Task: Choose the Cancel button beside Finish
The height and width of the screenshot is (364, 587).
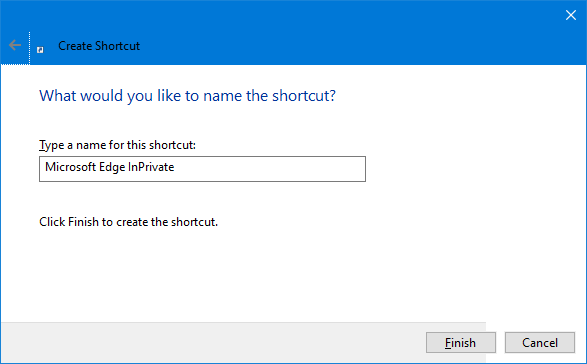Action: (539, 342)
